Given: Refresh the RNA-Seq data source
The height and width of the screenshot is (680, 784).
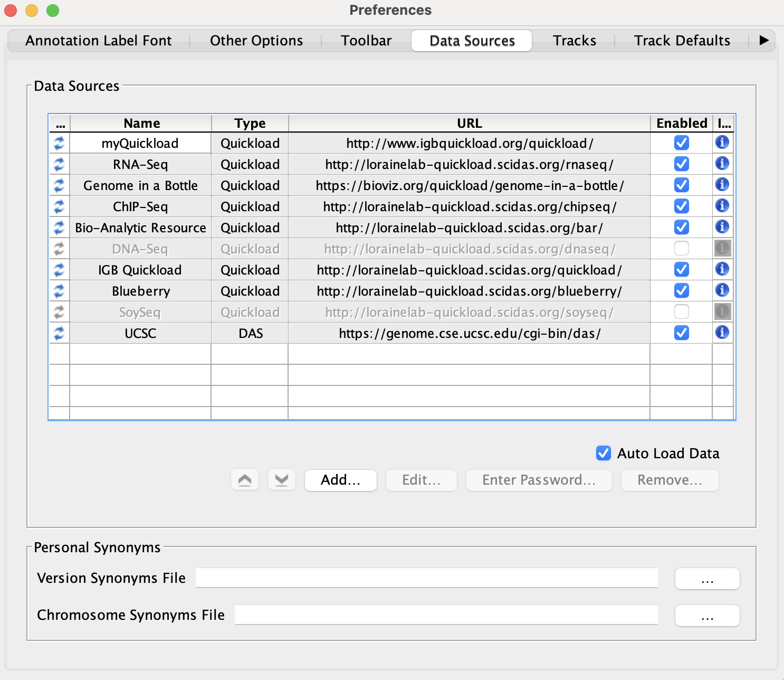Looking at the screenshot, I should point(59,164).
